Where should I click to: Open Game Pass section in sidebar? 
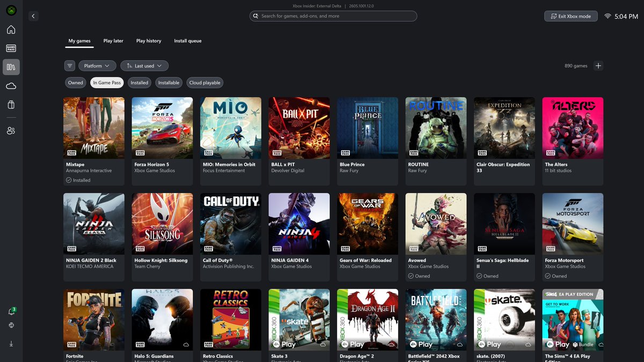11,48
